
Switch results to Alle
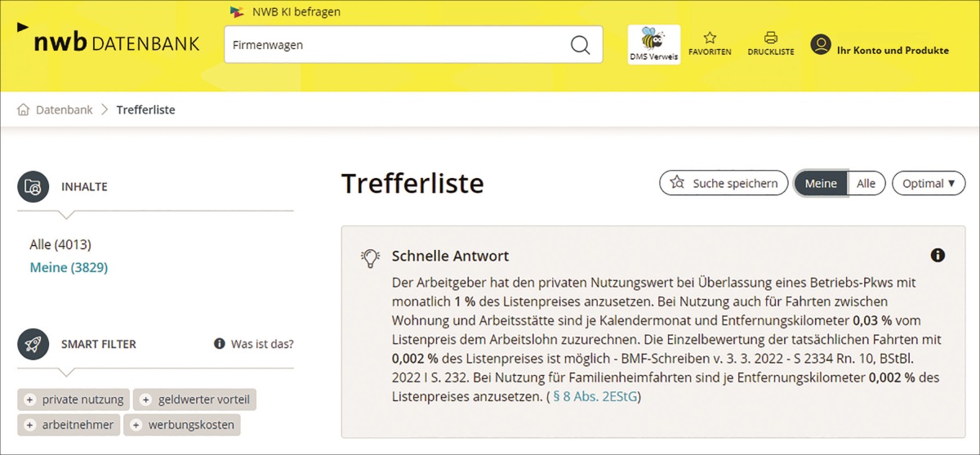[x=866, y=184]
